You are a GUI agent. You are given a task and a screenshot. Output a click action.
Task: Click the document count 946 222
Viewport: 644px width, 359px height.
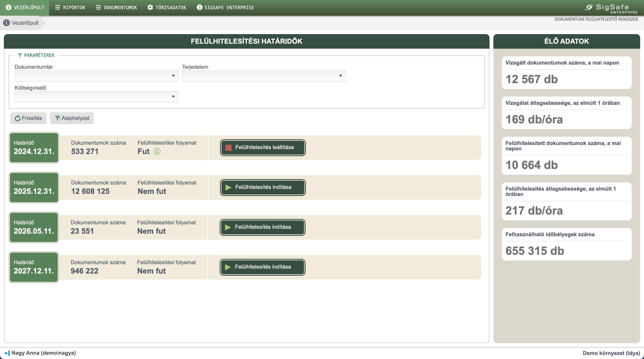85,271
